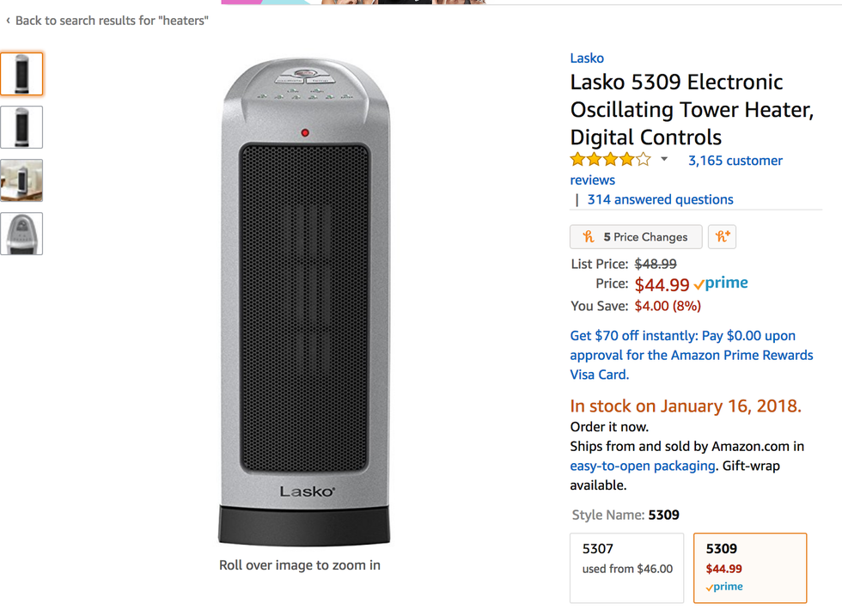Choose the 5307 style option

coord(626,567)
